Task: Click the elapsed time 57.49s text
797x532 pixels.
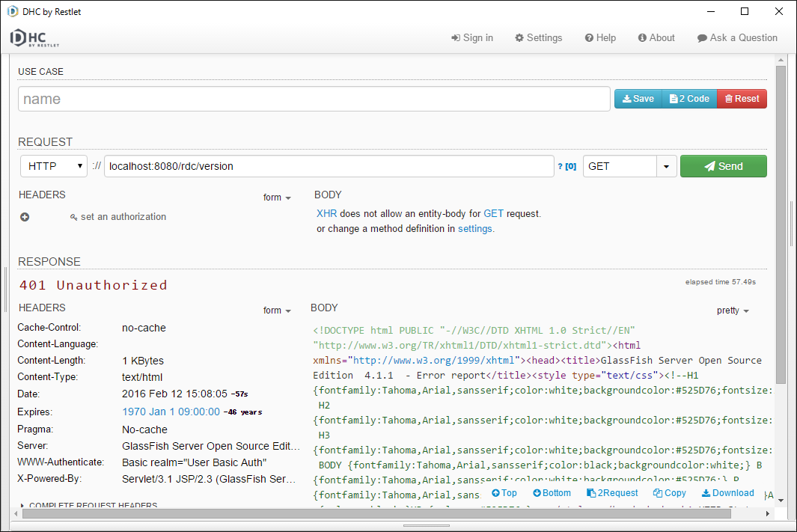Action: click(720, 282)
